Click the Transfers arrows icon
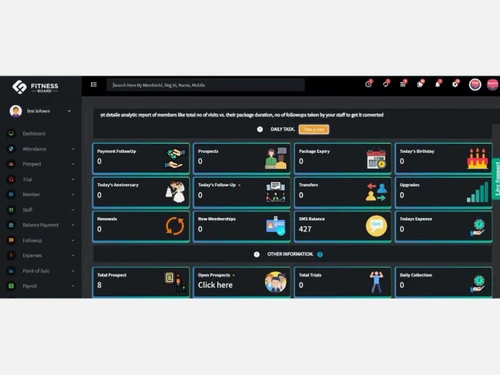Screen dimensions: 500x375 click(x=377, y=192)
